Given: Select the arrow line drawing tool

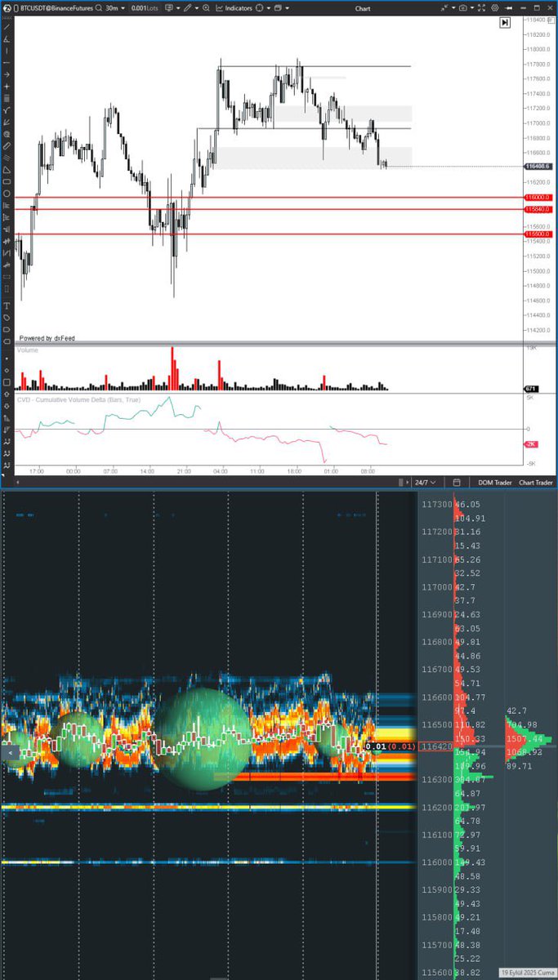Looking at the screenshot, I should [7, 74].
